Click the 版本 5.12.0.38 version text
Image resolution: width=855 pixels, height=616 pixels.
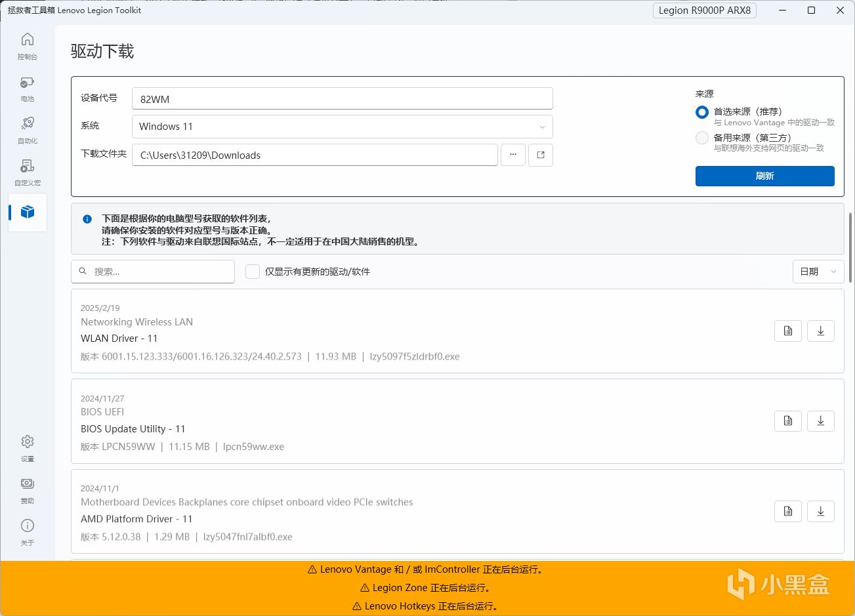point(111,537)
